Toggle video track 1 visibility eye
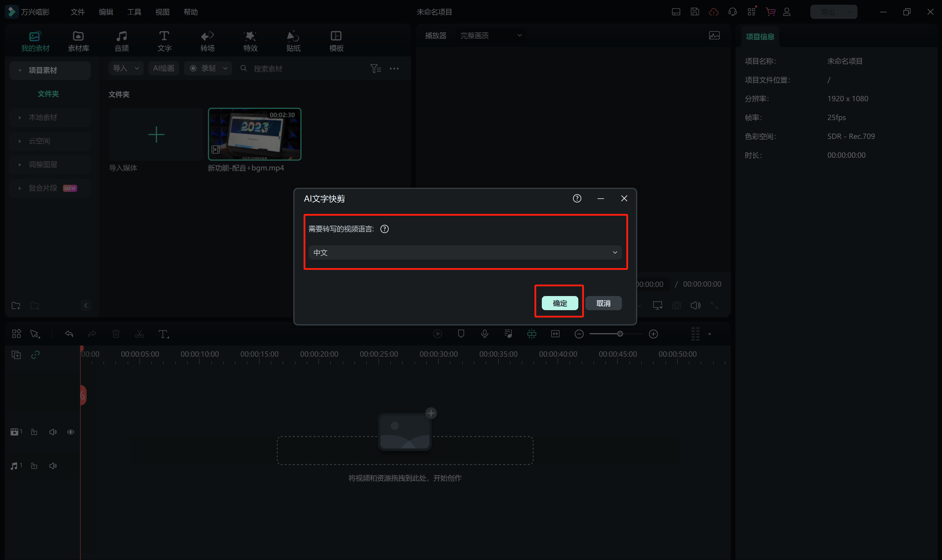942x560 pixels. 71,432
